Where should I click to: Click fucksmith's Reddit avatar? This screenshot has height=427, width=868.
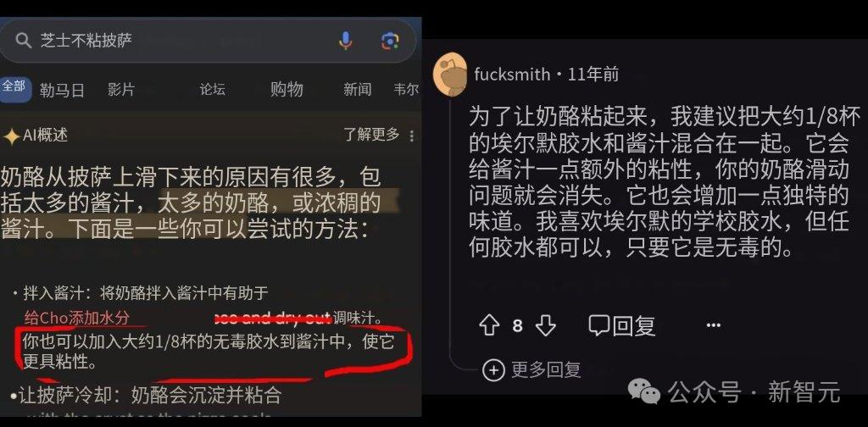pos(451,74)
